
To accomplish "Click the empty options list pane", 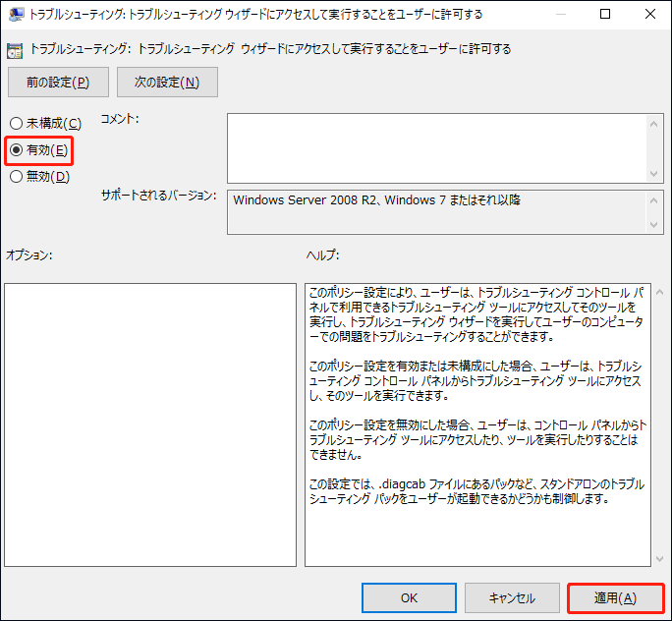I will pos(150,424).
